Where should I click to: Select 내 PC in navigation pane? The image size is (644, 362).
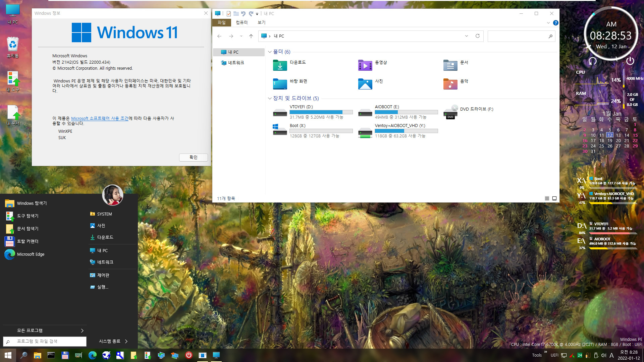[x=239, y=52]
